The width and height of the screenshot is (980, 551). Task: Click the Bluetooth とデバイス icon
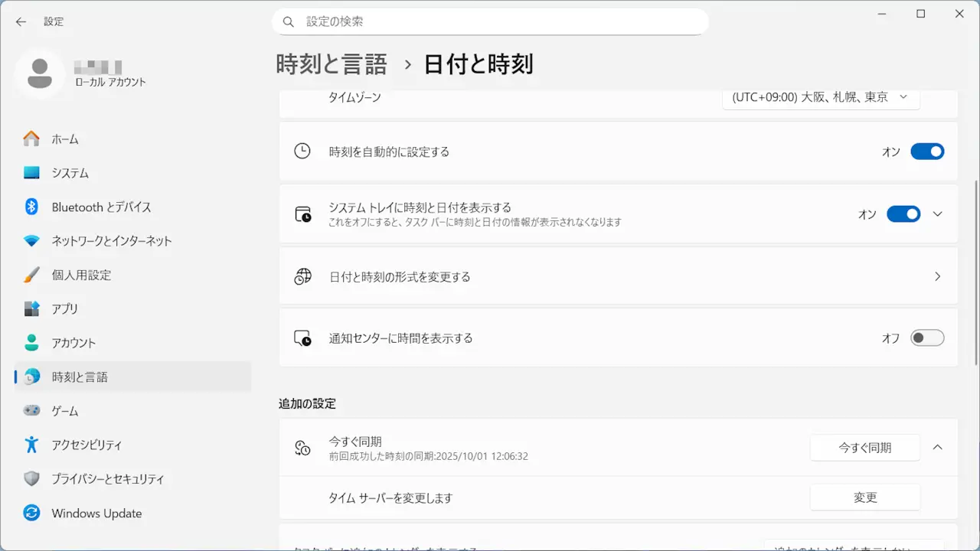tap(31, 207)
